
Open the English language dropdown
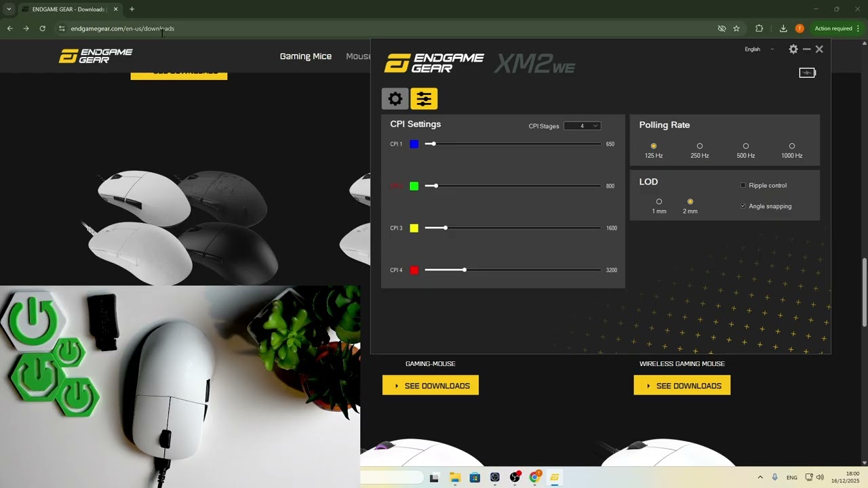759,49
